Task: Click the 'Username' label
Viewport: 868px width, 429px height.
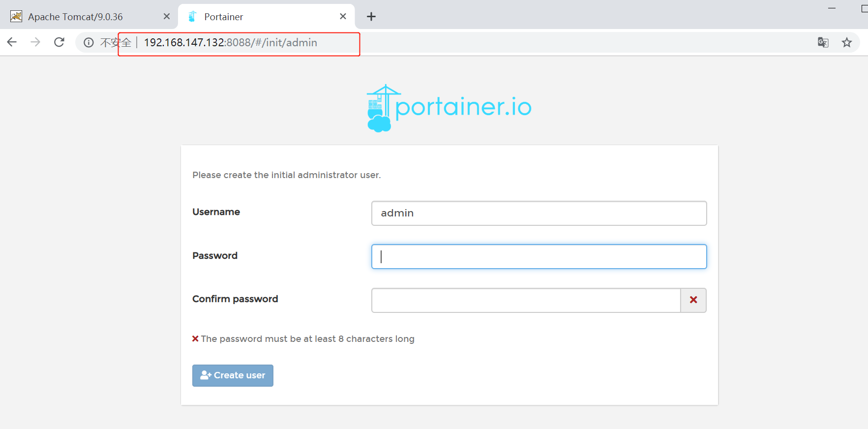Action: pyautogui.click(x=216, y=212)
